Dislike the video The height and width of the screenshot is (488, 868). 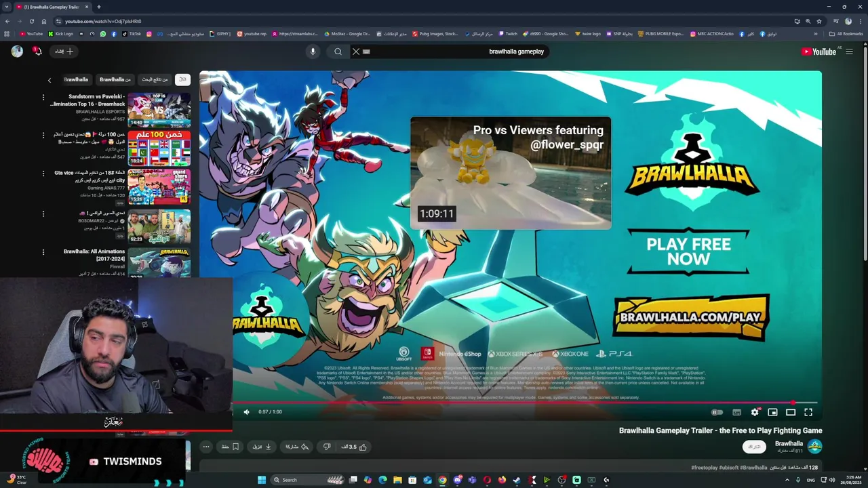327,447
